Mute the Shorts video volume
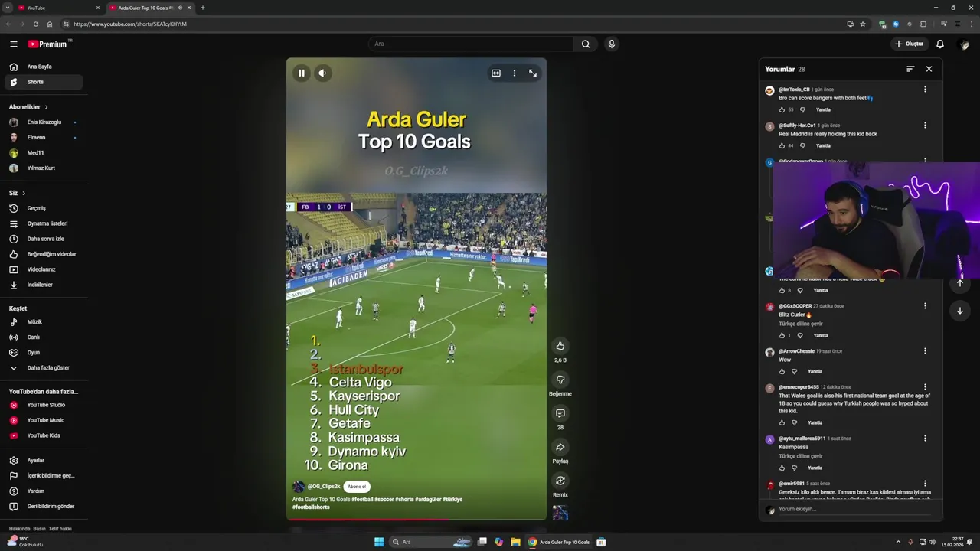Viewport: 980px width, 551px height. pos(322,73)
